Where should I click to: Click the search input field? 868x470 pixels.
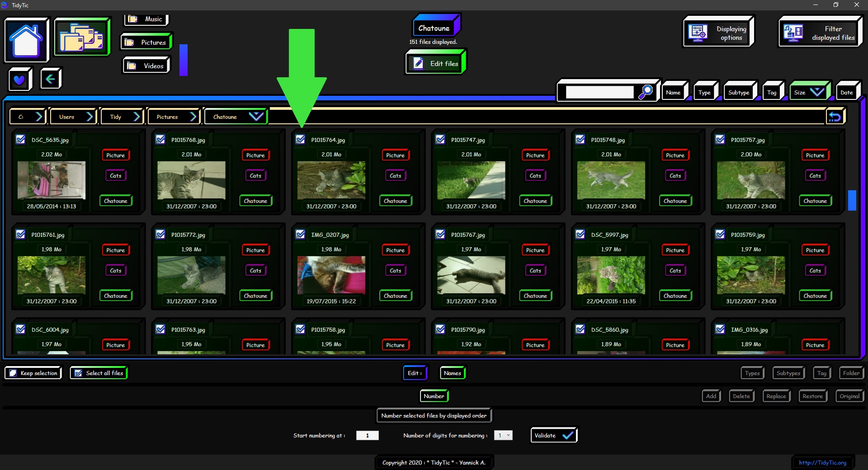(599, 92)
